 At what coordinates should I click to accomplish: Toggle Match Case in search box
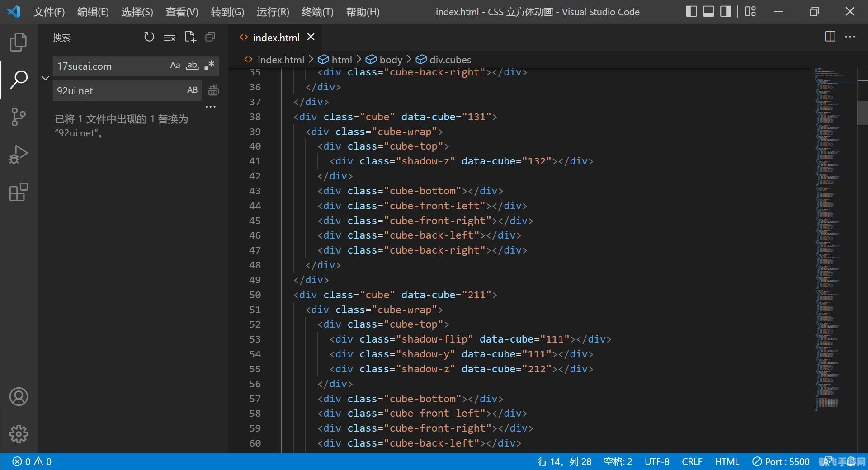(175, 66)
